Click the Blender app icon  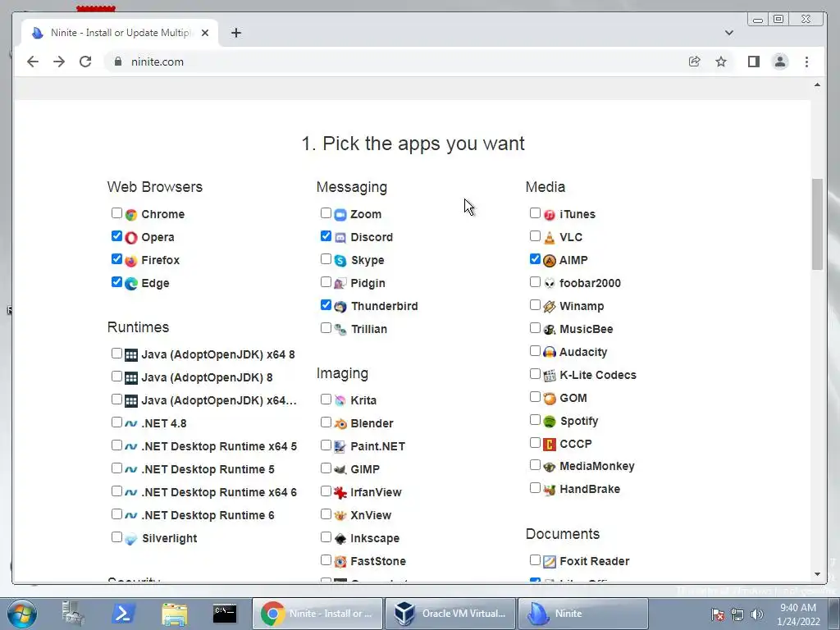click(x=340, y=424)
